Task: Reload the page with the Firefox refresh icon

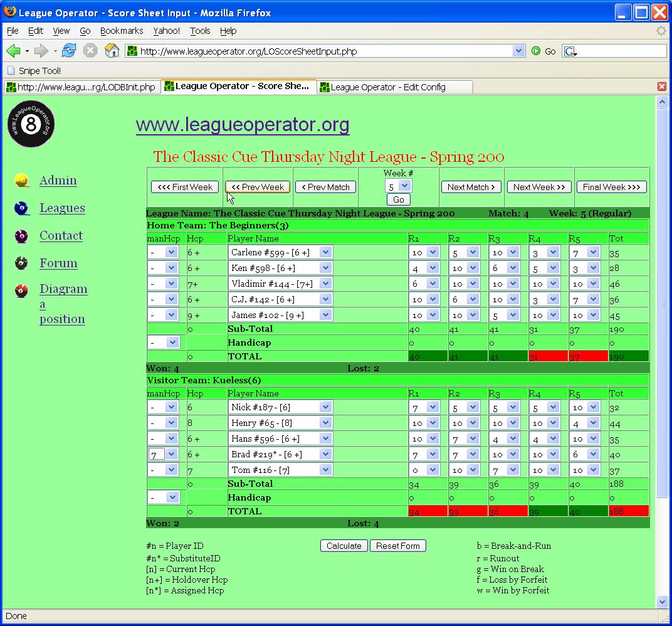Action: [x=69, y=51]
